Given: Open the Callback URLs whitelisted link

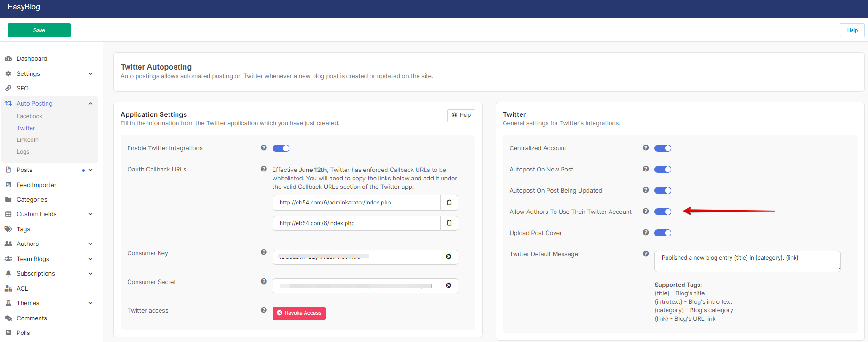Looking at the screenshot, I should point(359,174).
